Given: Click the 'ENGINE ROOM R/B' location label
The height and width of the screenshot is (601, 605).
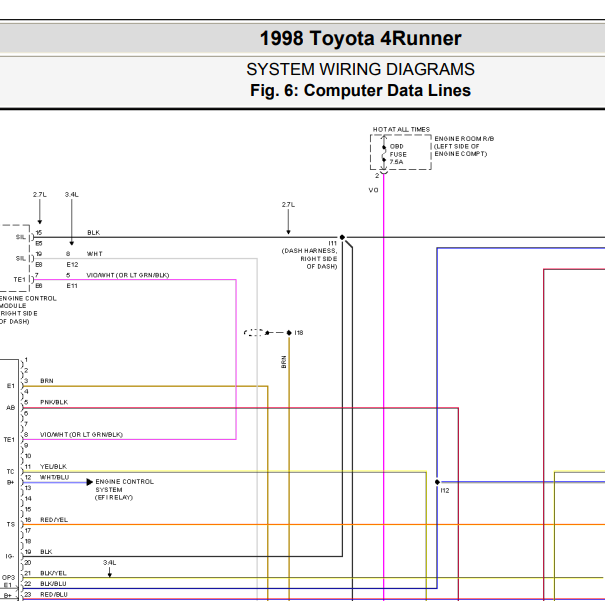Looking at the screenshot, I should (464, 138).
